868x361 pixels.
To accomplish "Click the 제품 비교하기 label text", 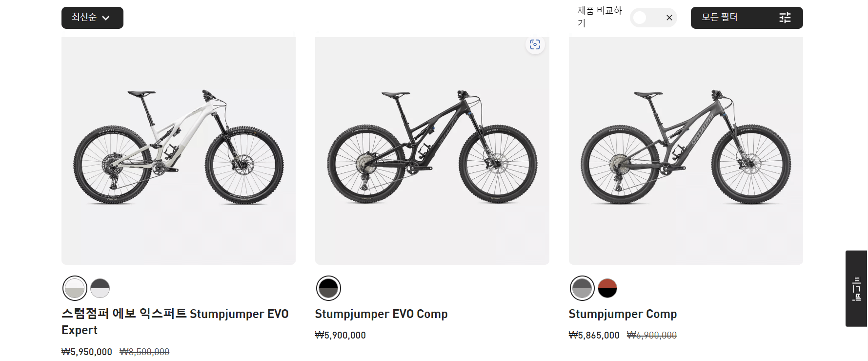I will (x=599, y=16).
